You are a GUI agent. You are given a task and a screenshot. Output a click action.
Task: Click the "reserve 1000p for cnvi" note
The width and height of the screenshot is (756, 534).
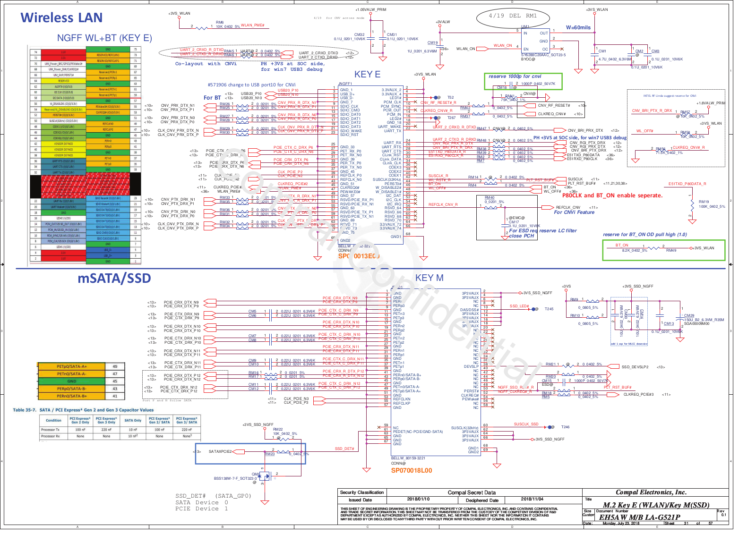point(515,76)
